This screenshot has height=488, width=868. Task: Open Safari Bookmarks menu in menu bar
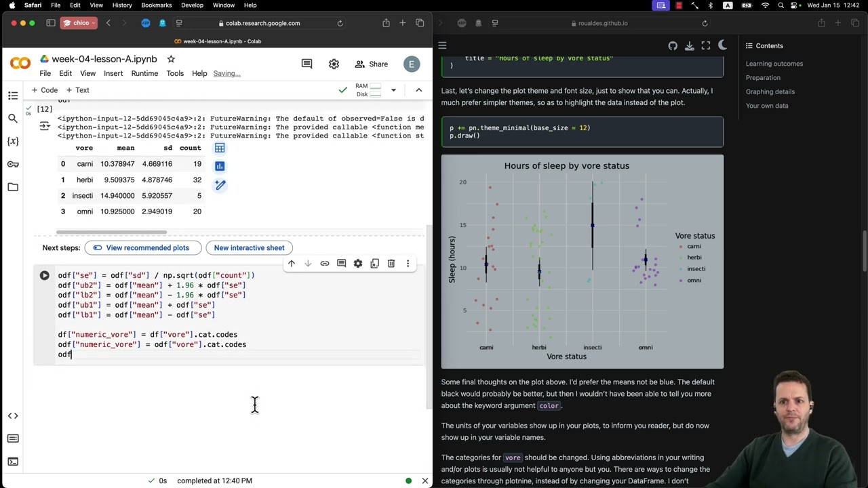tap(157, 5)
